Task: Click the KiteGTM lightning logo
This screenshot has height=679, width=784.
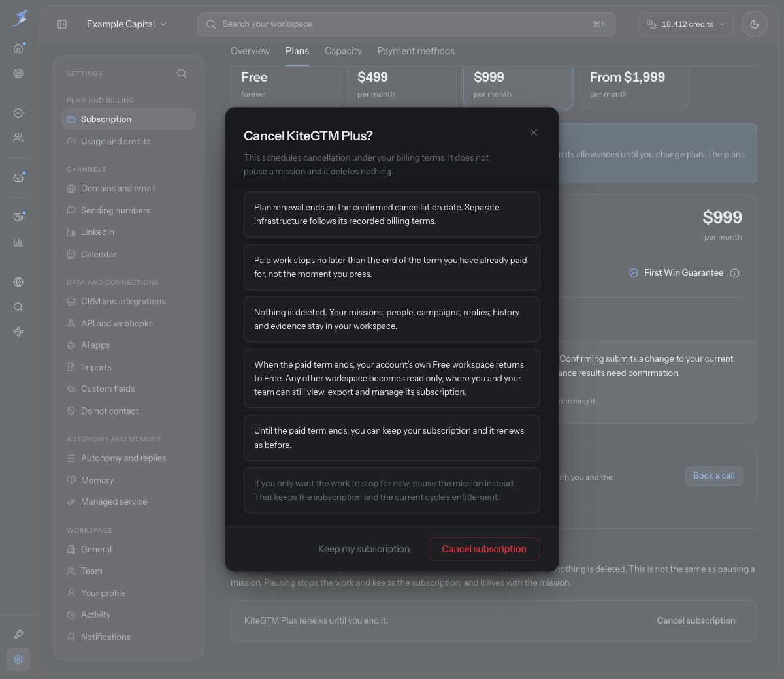Action: coord(20,18)
